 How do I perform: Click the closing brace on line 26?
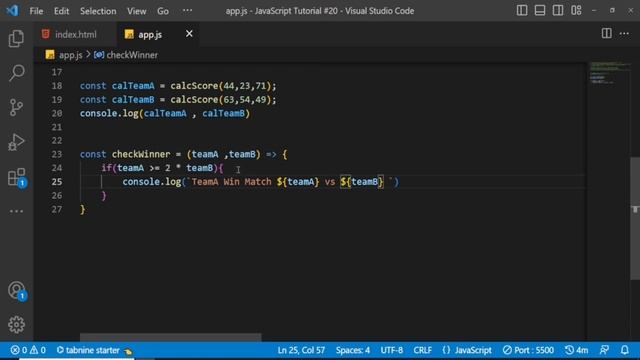[104, 196]
